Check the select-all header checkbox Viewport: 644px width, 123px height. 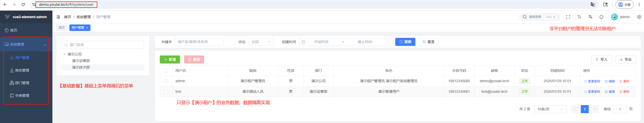166,71
